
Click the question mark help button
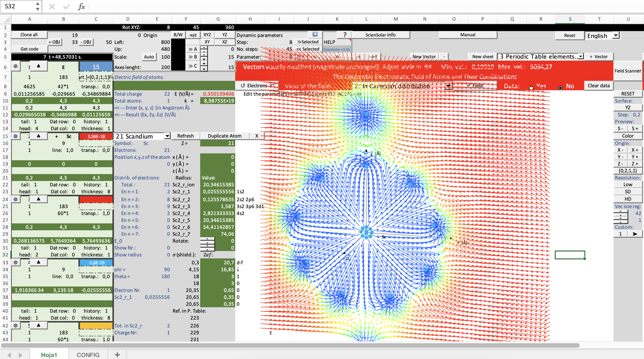point(345,35)
